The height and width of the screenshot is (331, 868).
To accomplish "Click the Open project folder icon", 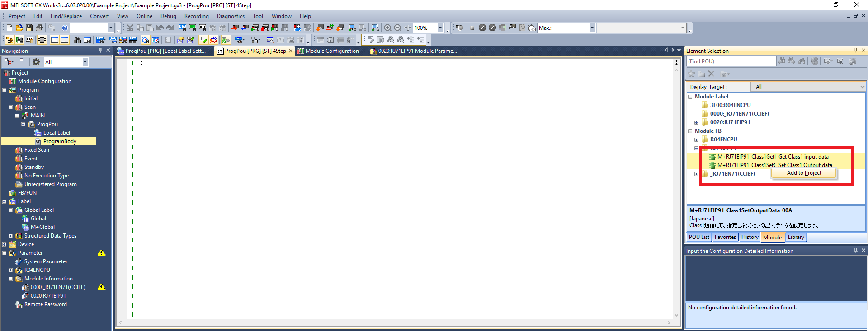I will pyautogui.click(x=19, y=28).
